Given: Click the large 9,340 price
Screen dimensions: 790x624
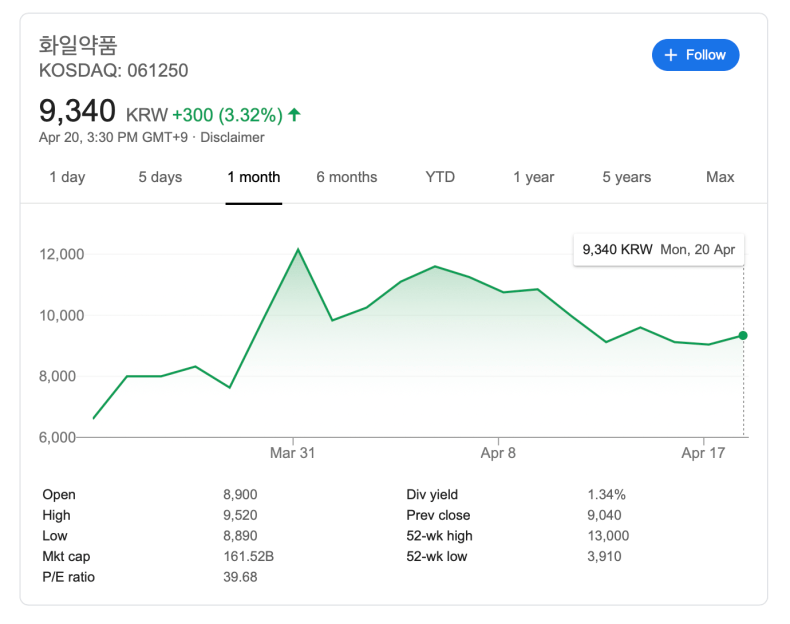Looking at the screenshot, I should pyautogui.click(x=77, y=111).
